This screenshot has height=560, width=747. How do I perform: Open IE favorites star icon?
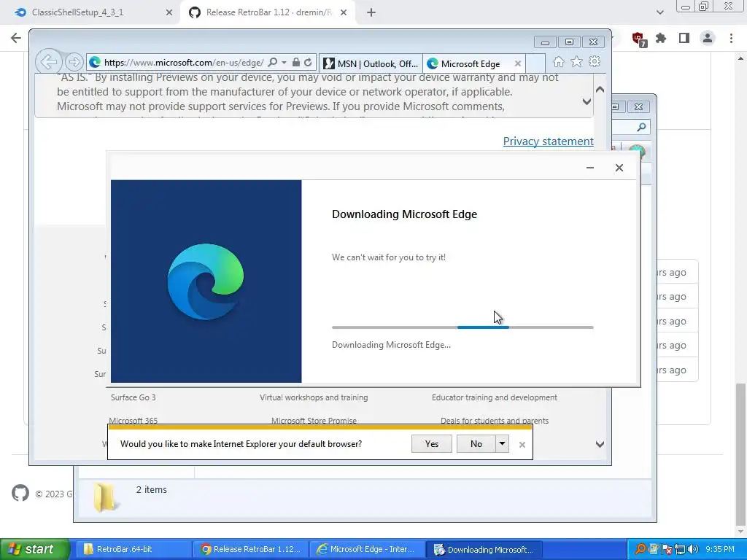(x=576, y=62)
